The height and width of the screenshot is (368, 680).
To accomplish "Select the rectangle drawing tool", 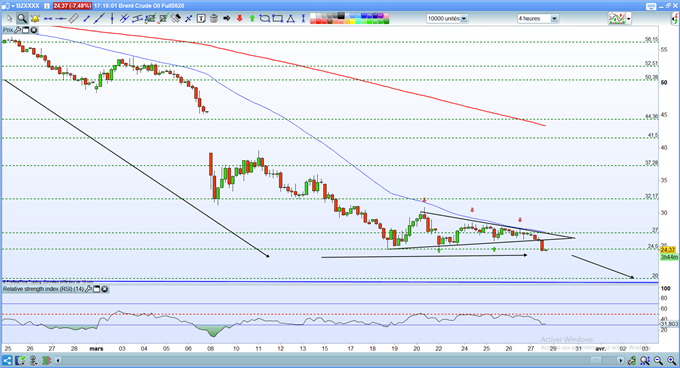I will 278,18.
